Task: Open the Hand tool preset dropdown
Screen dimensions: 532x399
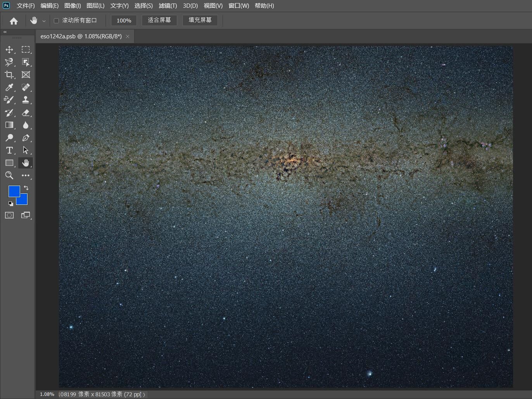Action: [44, 21]
